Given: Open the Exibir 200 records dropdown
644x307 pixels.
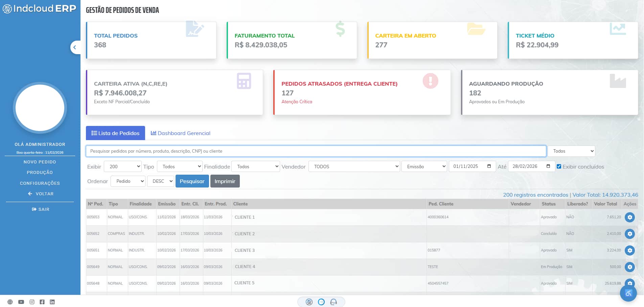Looking at the screenshot, I should coord(123,167).
